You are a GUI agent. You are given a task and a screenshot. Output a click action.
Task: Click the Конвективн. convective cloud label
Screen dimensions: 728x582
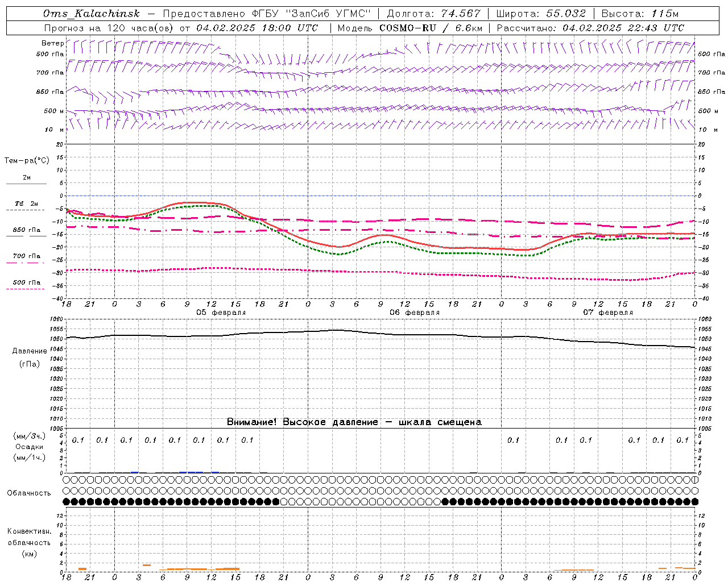[x=29, y=531]
